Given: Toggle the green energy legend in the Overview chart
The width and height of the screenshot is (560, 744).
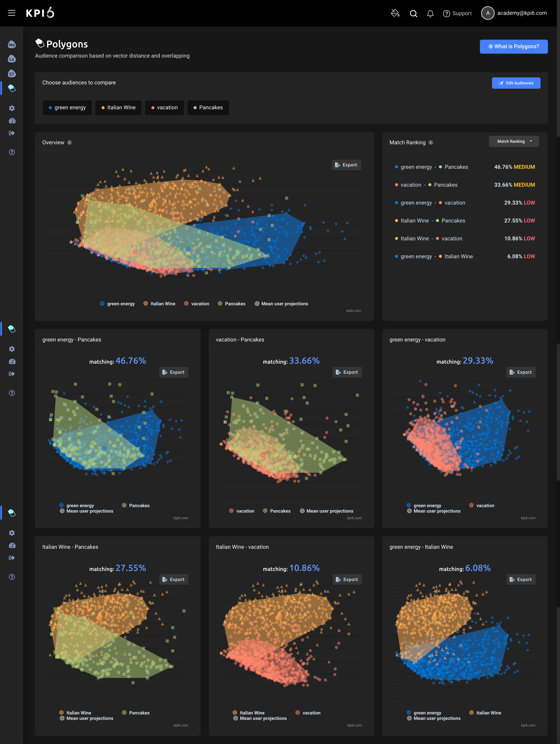Looking at the screenshot, I should (117, 303).
